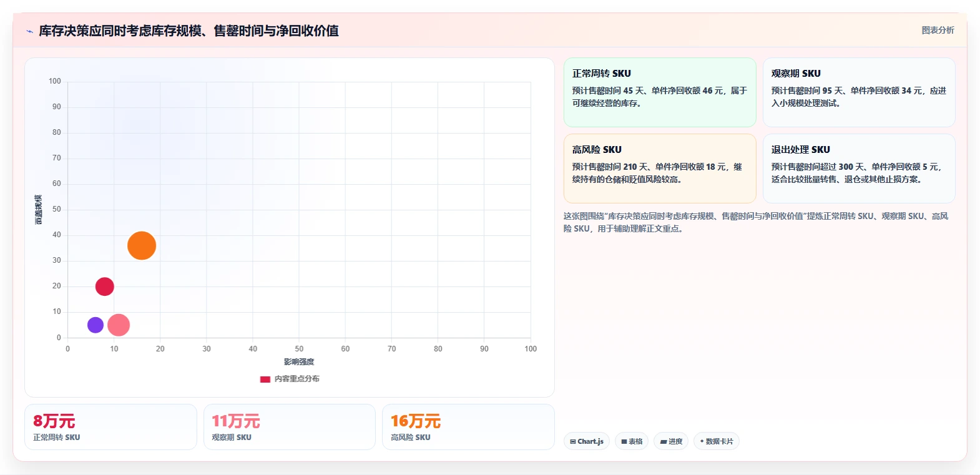The width and height of the screenshot is (980, 475).
Task: Click the text 预计售罄时间 95 天
Action: 808,91
